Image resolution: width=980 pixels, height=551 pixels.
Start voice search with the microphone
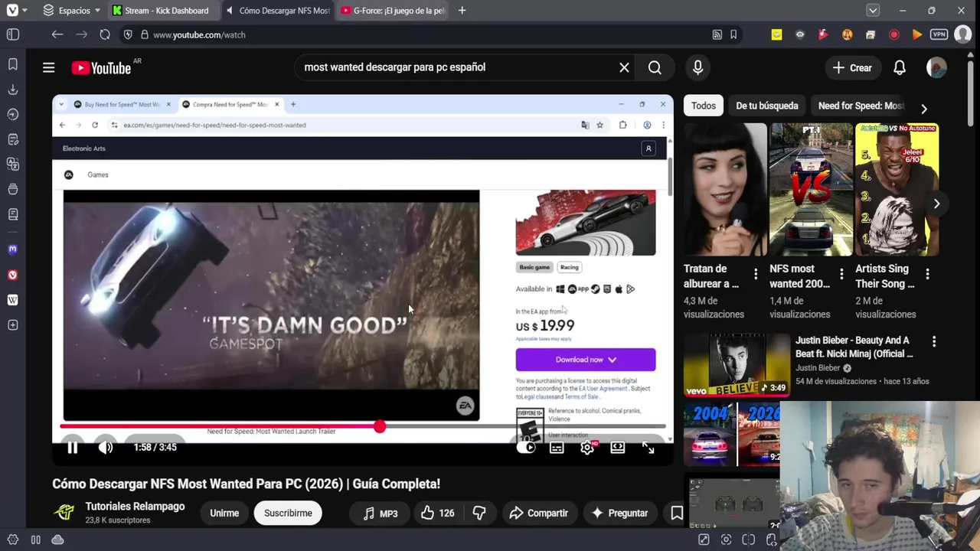pos(697,67)
